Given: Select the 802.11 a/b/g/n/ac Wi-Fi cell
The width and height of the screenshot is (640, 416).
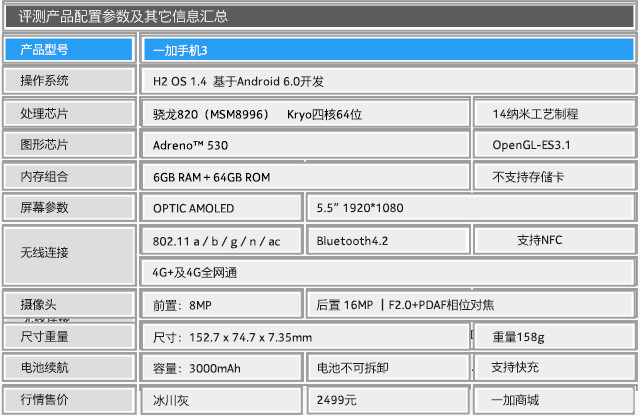Looking at the screenshot, I should [x=221, y=241].
